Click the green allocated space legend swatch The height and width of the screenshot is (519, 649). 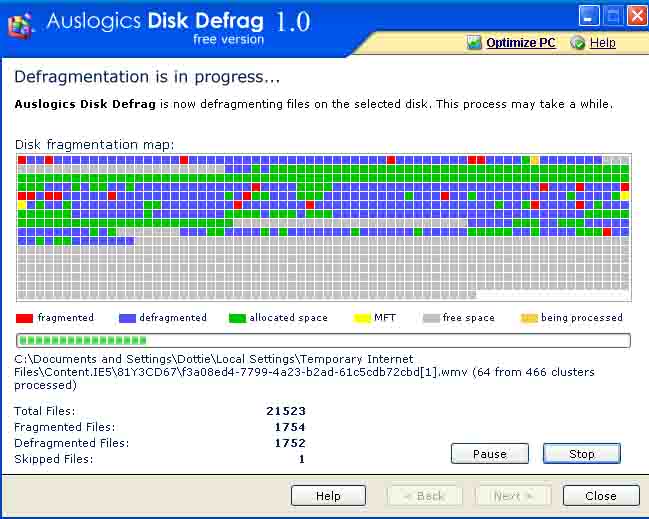coord(237,318)
